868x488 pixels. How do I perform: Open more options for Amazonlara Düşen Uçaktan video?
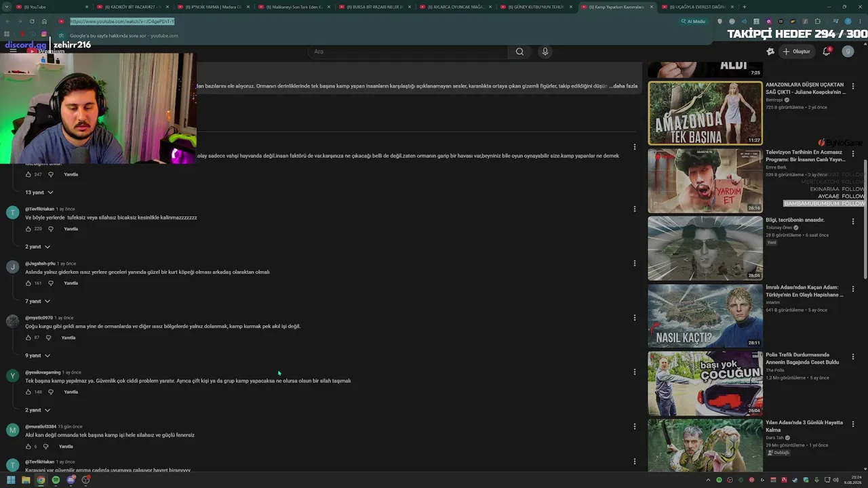pos(853,87)
